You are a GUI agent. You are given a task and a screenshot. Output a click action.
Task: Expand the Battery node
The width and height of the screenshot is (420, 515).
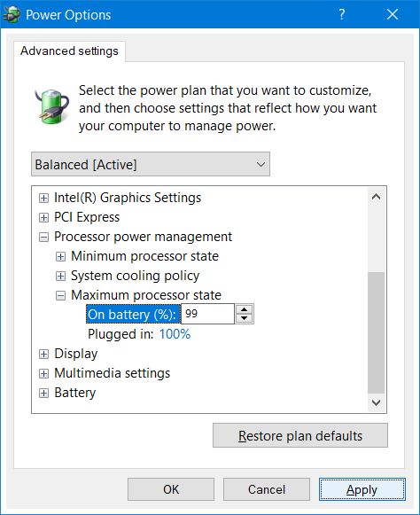(43, 394)
